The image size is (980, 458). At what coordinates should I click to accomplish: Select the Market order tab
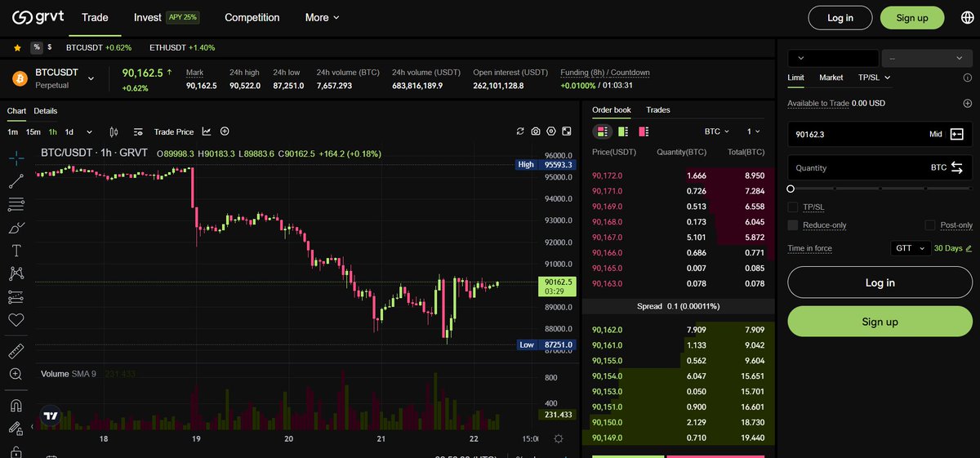pyautogui.click(x=831, y=78)
